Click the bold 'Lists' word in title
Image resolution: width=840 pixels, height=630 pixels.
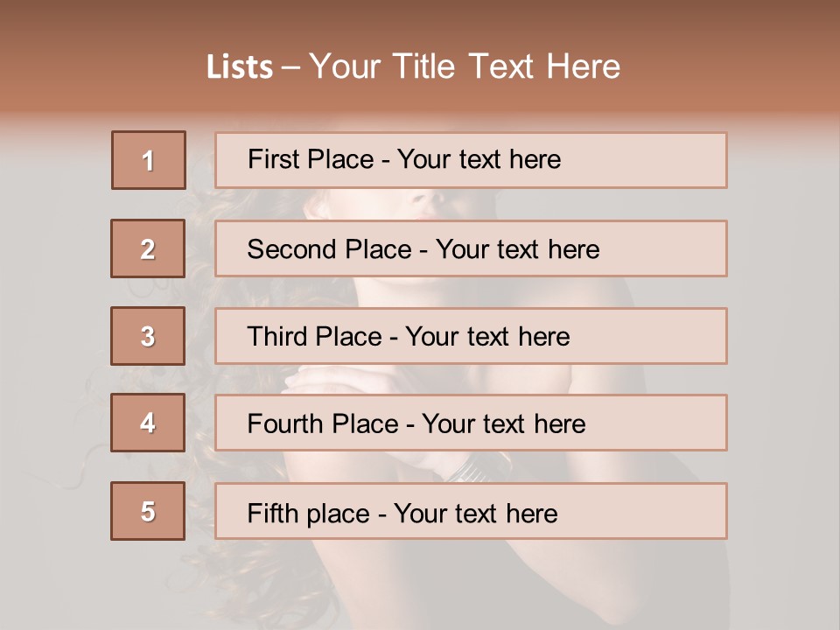(x=240, y=67)
